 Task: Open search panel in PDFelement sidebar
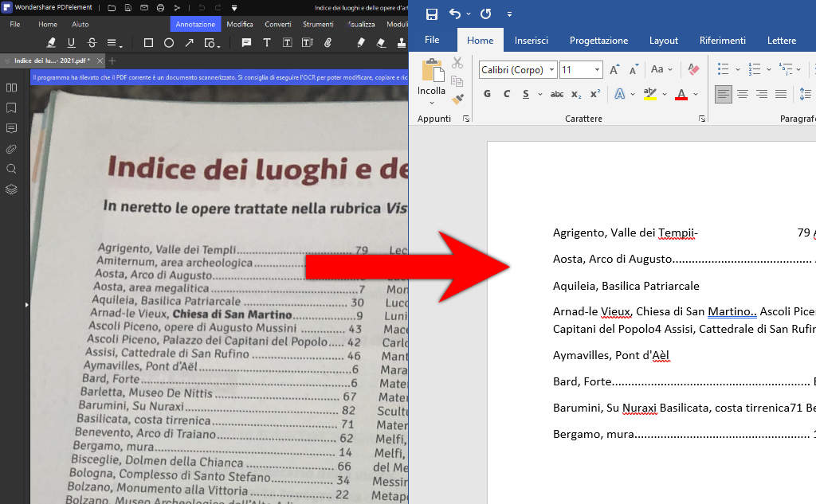pos(11,169)
